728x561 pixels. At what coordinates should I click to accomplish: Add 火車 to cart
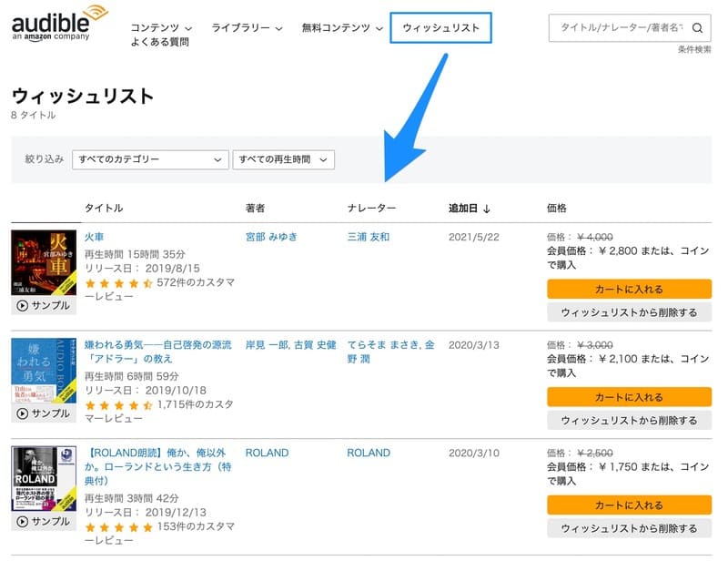[629, 290]
